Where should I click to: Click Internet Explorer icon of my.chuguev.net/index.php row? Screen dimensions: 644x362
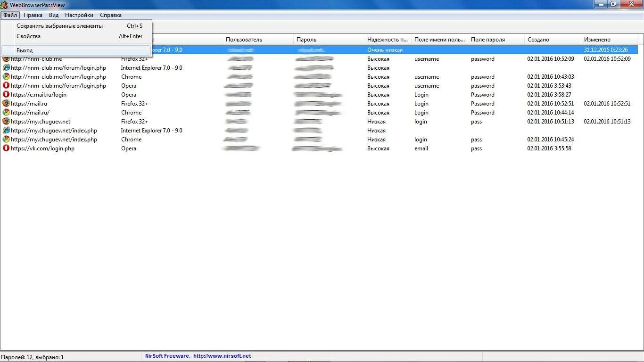click(6, 131)
